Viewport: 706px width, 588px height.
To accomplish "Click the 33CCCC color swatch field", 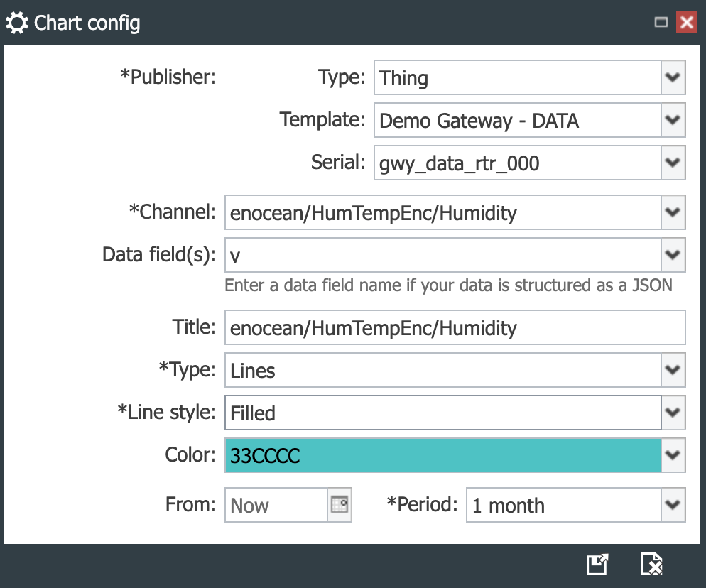I will [x=443, y=455].
